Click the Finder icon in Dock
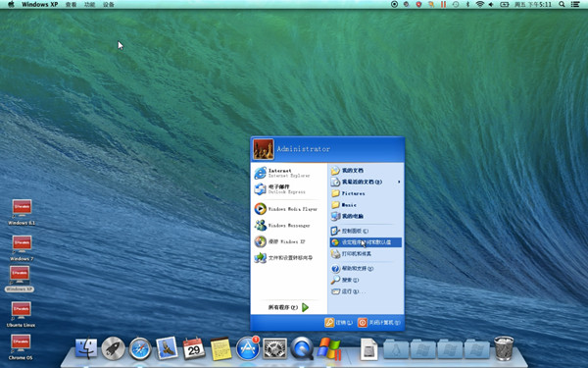Image resolution: width=588 pixels, height=368 pixels. point(86,348)
